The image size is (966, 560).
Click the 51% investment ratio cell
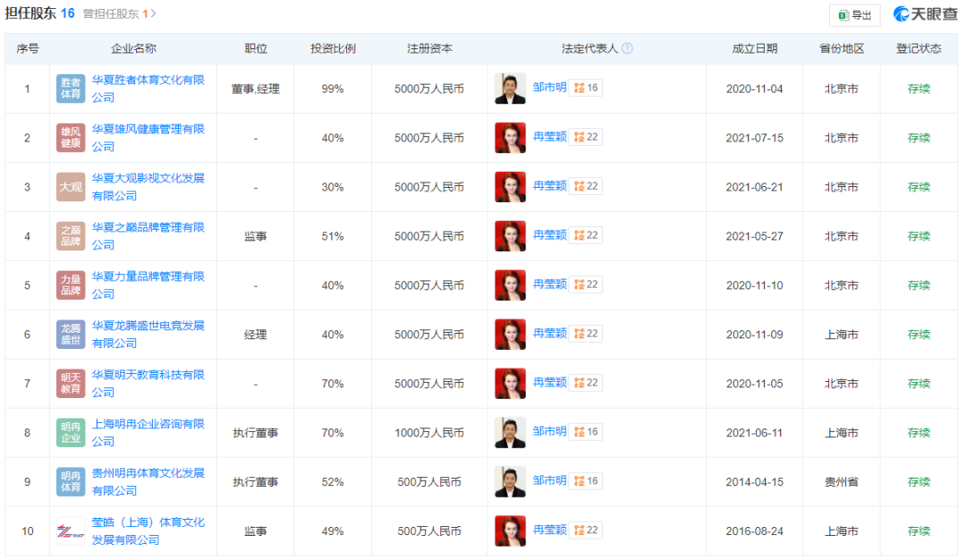(333, 236)
